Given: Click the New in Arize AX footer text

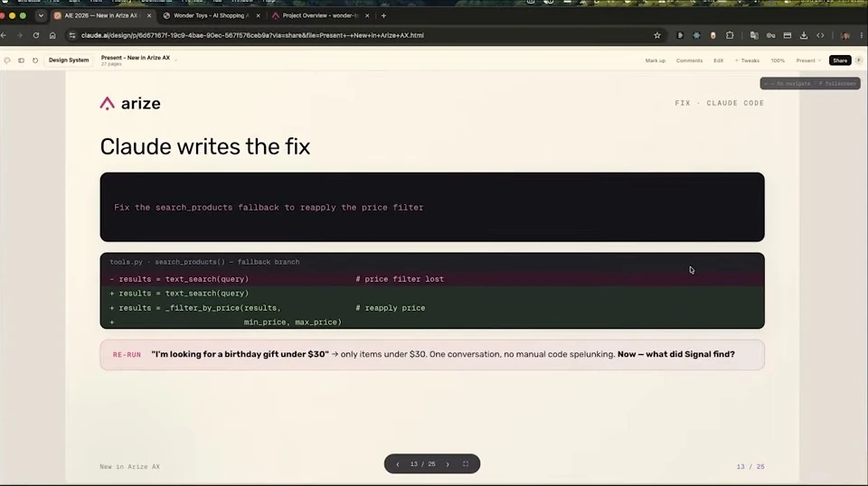Looking at the screenshot, I should 129,467.
